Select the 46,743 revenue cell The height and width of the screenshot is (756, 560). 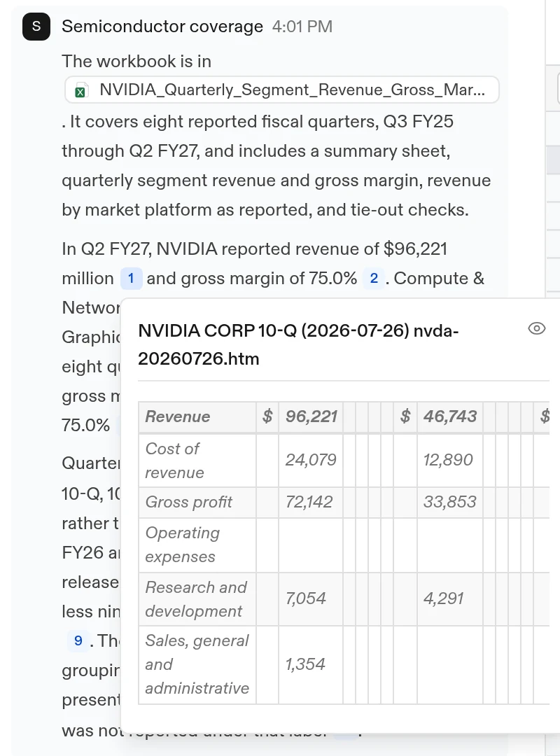click(x=449, y=417)
